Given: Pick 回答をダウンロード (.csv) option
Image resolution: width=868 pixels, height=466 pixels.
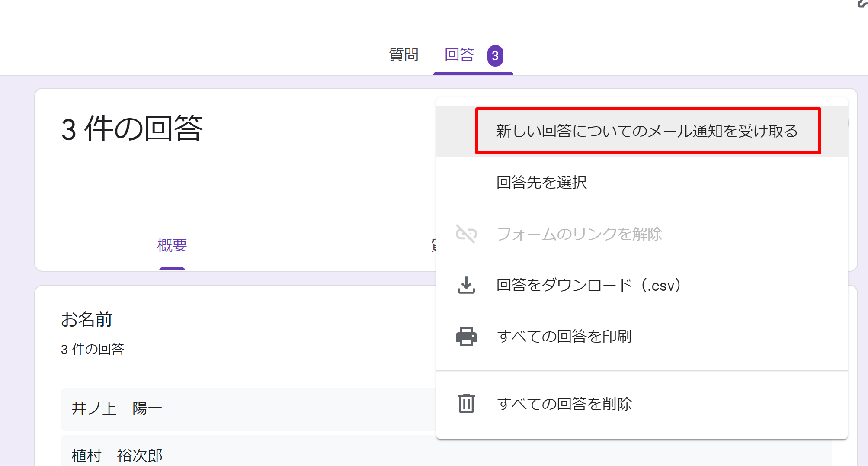Looking at the screenshot, I should pos(589,285).
